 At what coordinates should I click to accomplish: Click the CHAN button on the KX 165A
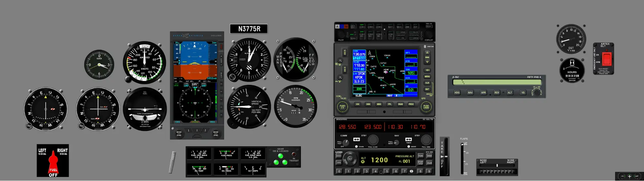tap(356, 147)
